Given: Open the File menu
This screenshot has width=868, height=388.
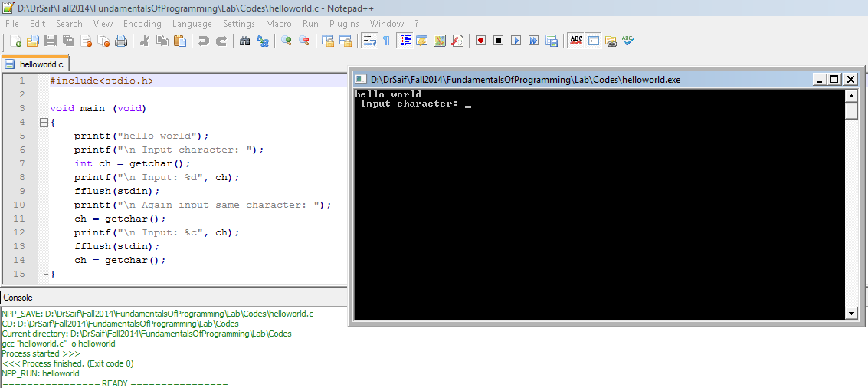Looking at the screenshot, I should (11, 24).
